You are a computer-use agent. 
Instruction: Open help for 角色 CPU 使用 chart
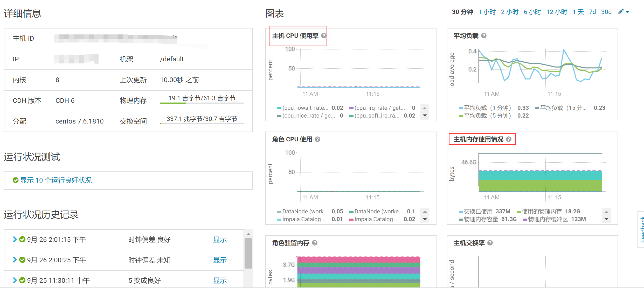(x=317, y=139)
